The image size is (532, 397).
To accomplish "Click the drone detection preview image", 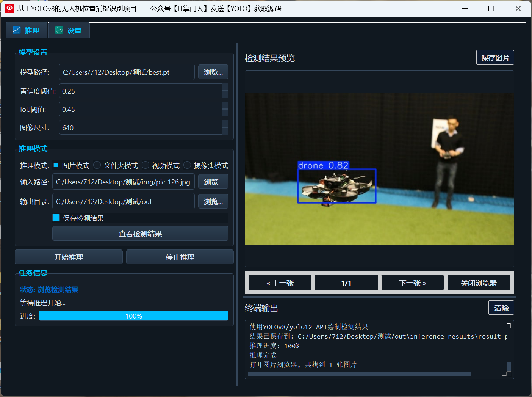I will [379, 169].
